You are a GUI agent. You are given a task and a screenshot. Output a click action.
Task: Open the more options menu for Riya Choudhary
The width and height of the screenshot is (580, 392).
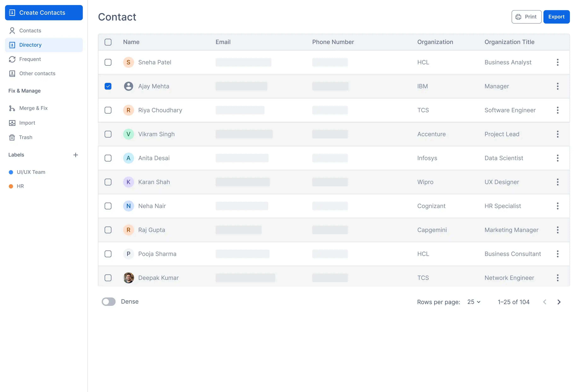point(557,110)
